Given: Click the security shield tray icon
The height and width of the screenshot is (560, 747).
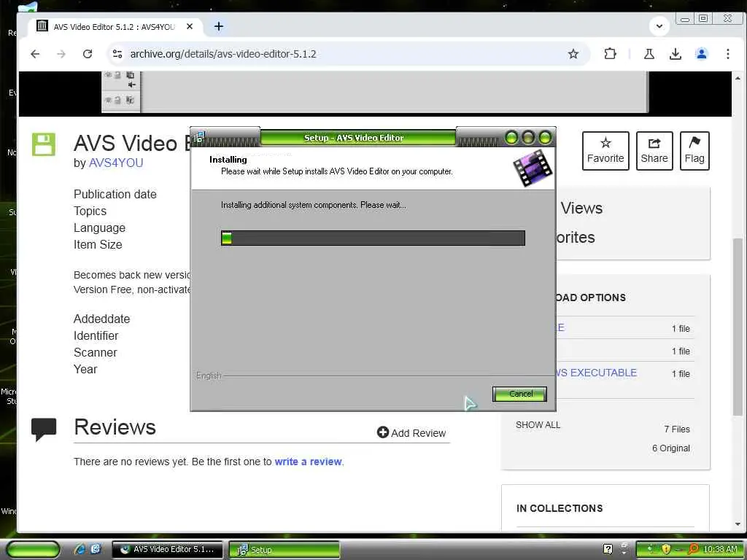Looking at the screenshot, I should click(x=666, y=549).
